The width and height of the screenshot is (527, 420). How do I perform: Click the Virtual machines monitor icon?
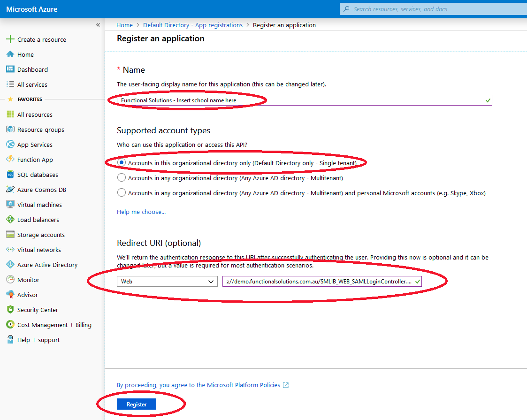[10, 204]
